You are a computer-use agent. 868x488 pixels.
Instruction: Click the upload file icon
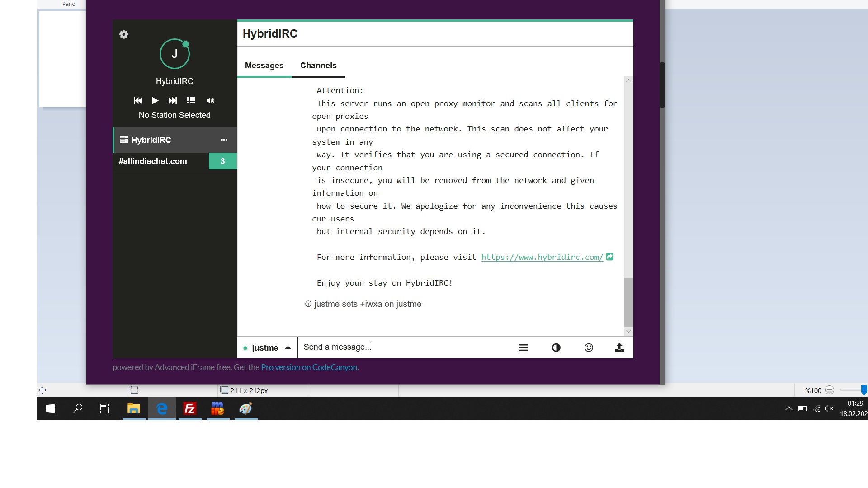click(619, 347)
